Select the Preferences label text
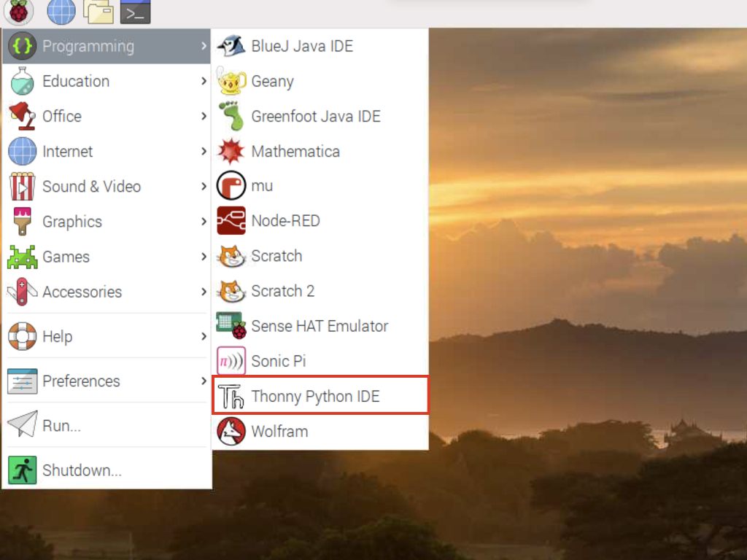Viewport: 747px width, 560px height. point(81,381)
